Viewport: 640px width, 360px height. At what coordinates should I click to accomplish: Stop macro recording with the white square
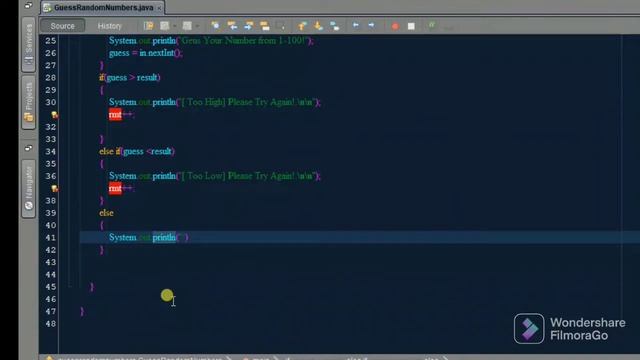click(x=411, y=26)
